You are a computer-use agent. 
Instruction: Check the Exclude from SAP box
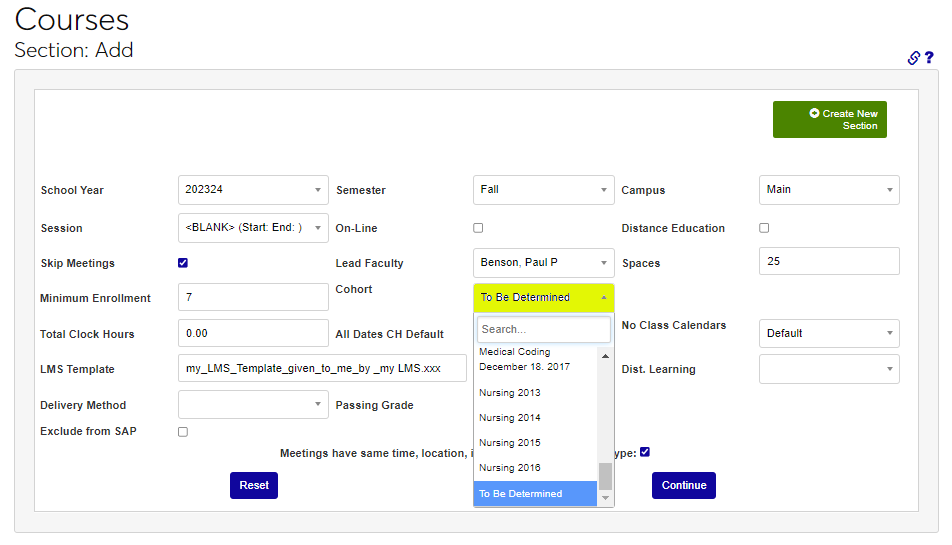[x=183, y=432]
